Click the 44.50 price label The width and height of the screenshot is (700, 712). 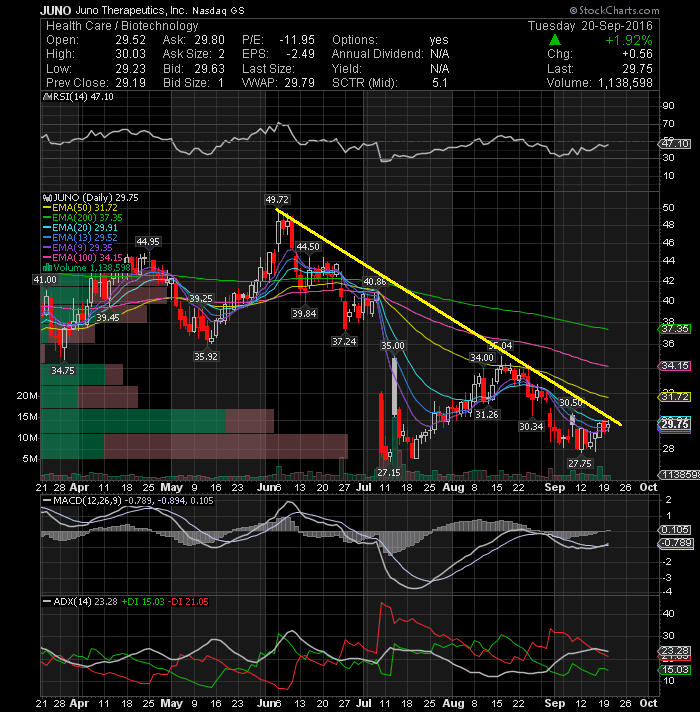click(x=308, y=247)
